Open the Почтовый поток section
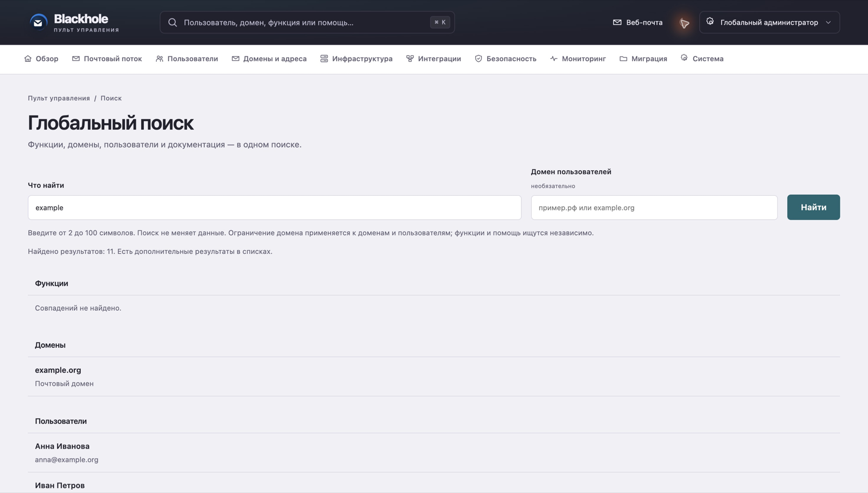The width and height of the screenshot is (868, 493). pos(107,59)
